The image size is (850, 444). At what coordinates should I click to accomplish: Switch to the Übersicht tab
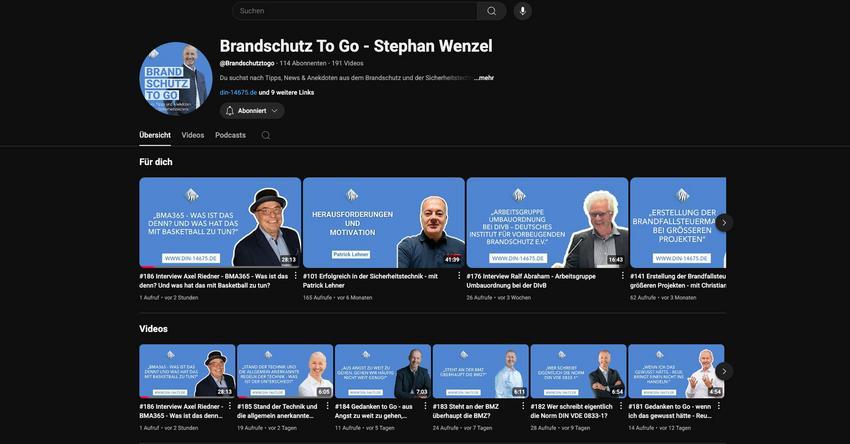click(x=155, y=135)
